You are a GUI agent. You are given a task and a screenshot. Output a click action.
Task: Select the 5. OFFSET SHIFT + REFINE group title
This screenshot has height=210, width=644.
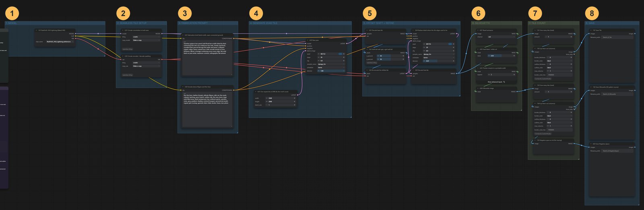coord(379,23)
